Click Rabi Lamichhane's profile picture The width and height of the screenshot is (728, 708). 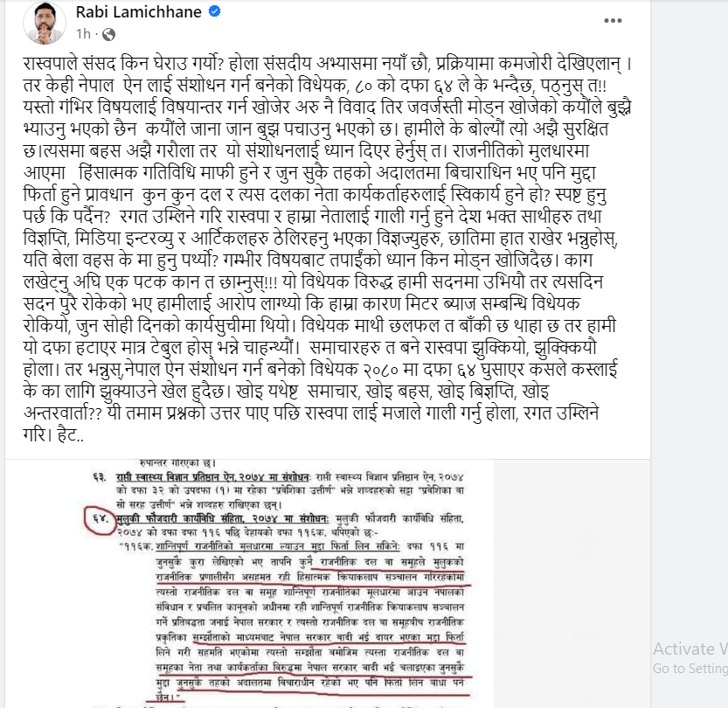[x=45, y=22]
